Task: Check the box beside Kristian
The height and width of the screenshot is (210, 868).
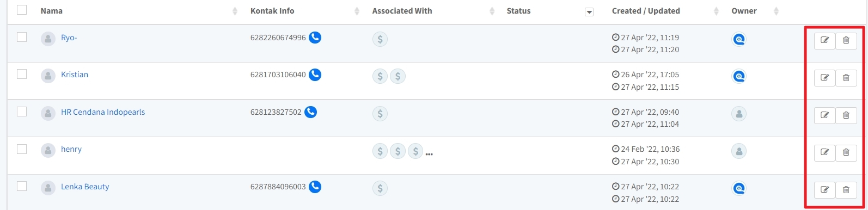Action: click(x=22, y=74)
